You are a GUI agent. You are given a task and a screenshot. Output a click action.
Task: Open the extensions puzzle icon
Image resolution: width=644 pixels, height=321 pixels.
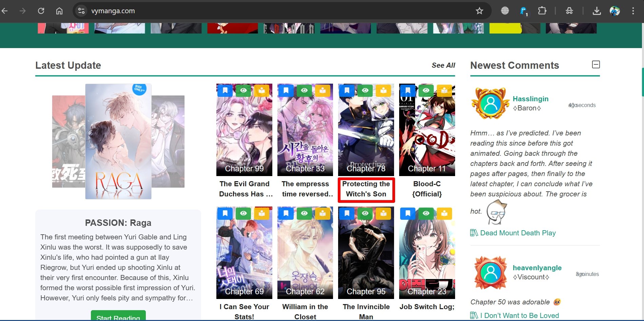[x=542, y=11]
